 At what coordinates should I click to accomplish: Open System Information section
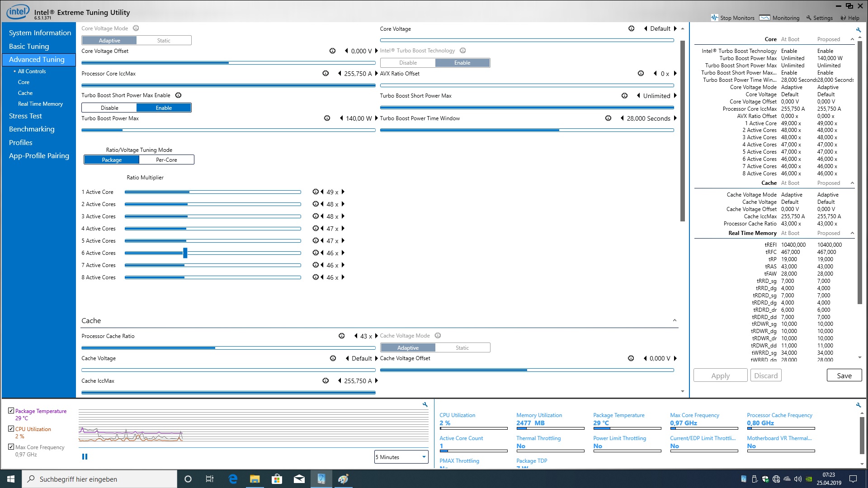tap(40, 33)
